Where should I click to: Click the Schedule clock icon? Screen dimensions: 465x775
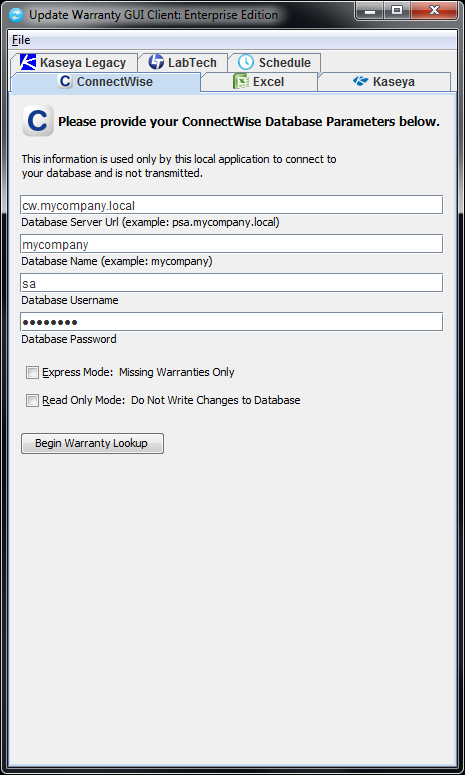pos(246,62)
